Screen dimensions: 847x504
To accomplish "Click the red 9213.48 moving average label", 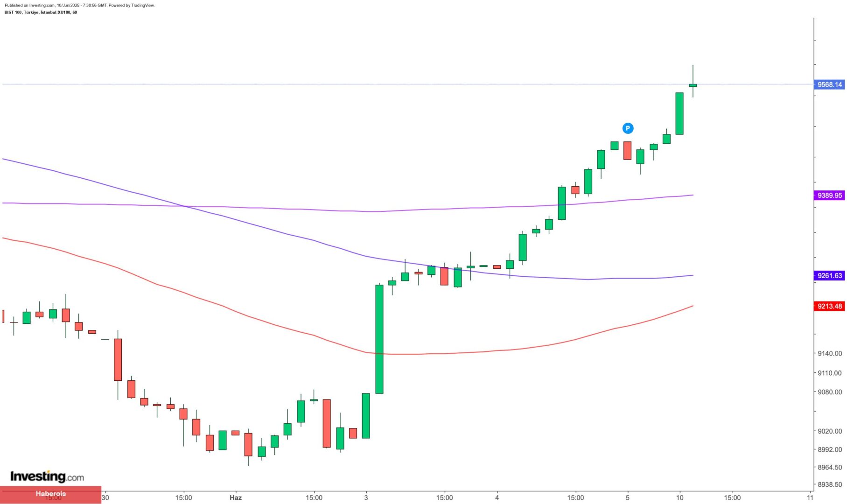I will (x=829, y=306).
